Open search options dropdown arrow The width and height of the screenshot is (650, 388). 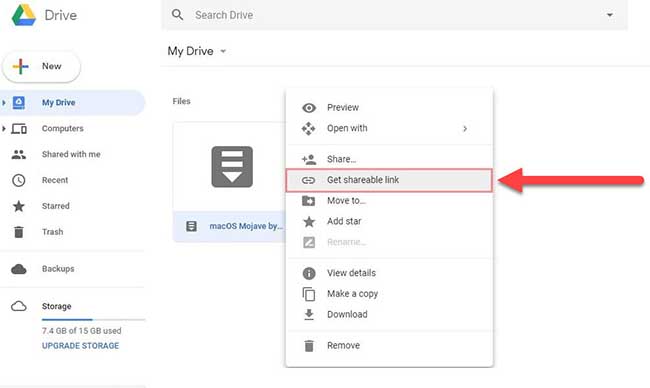pyautogui.click(x=610, y=15)
